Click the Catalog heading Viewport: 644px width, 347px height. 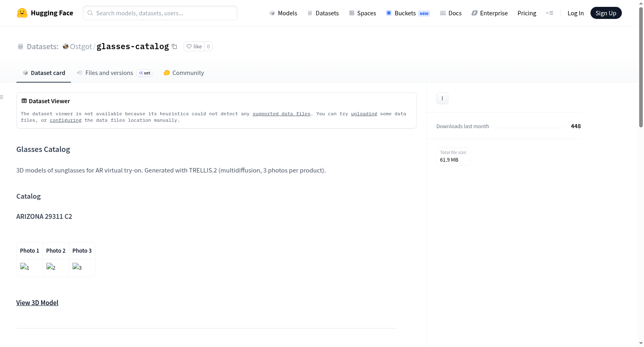click(29, 196)
